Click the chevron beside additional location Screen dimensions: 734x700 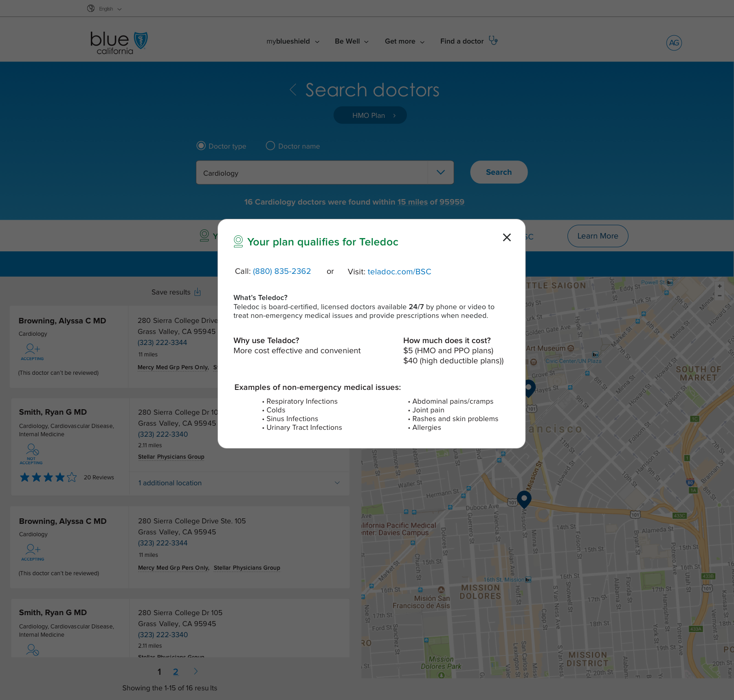click(x=337, y=483)
